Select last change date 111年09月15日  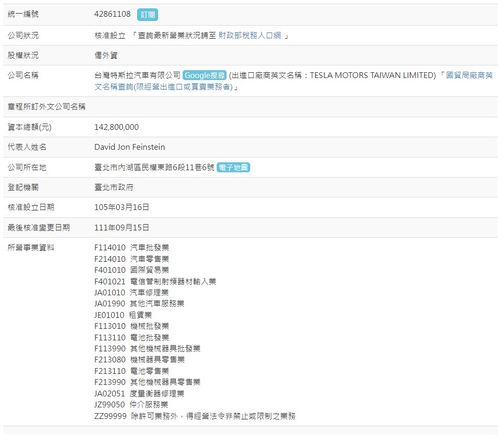(121, 227)
